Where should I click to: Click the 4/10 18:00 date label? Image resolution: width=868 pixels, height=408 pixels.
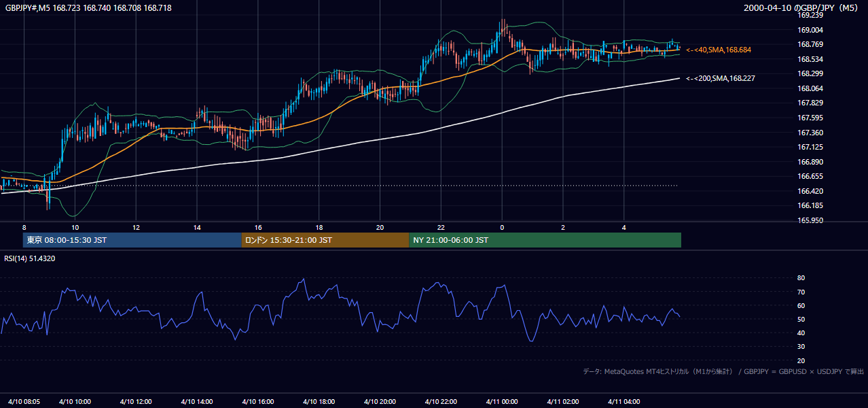(319, 401)
